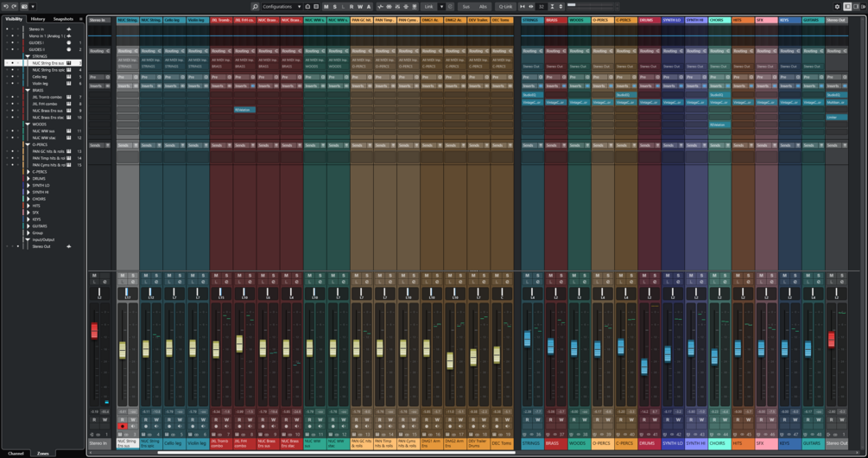This screenshot has width=868, height=458.
Task: Select the Visibility tab
Action: (x=13, y=19)
